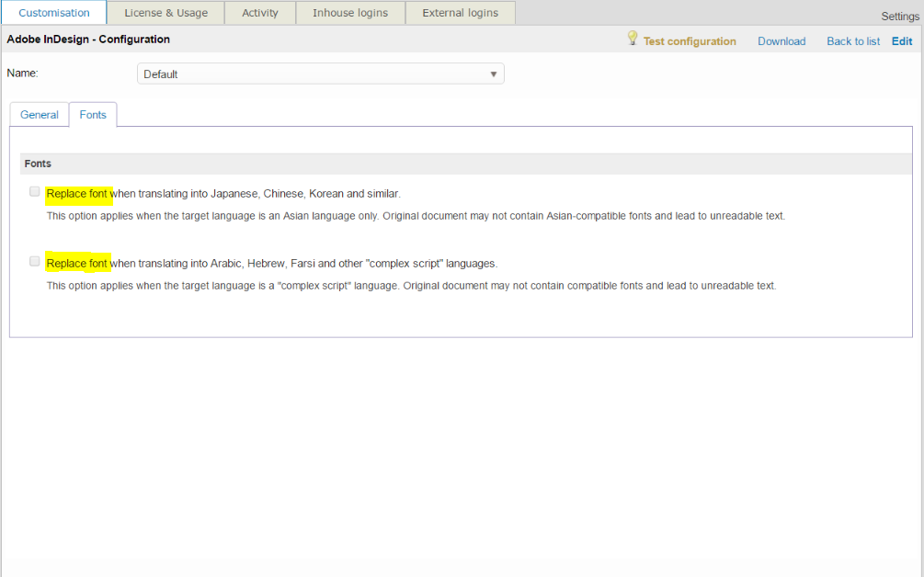Open the Name dropdown showing Default
The width and height of the screenshot is (924, 577).
(x=320, y=74)
